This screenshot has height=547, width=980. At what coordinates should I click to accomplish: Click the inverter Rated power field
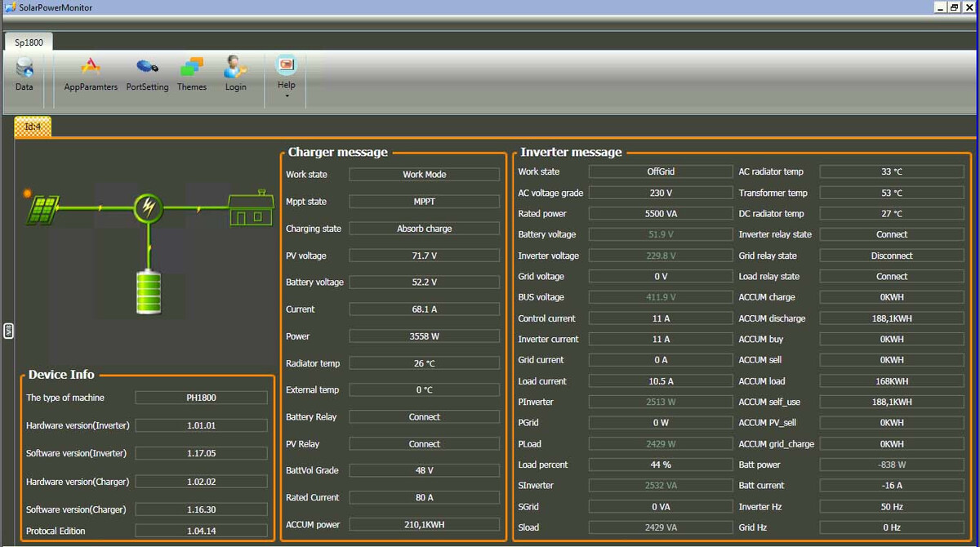tap(660, 214)
